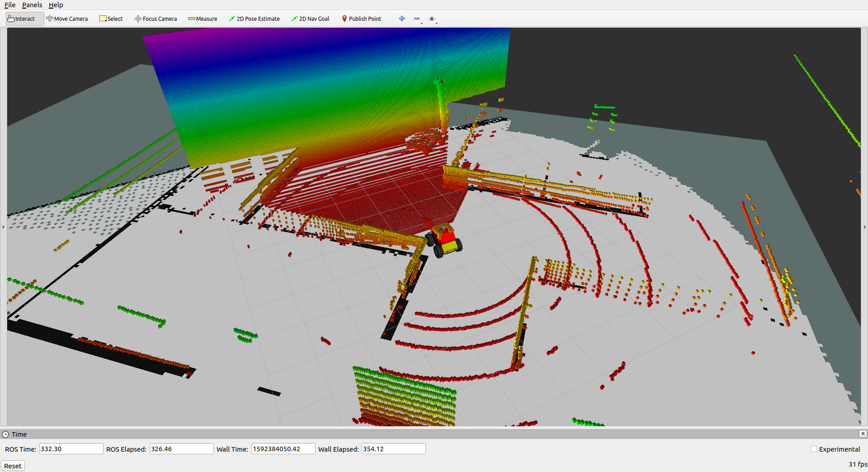Click the ROS Elapsed field
The height and width of the screenshot is (472, 868).
tap(181, 449)
